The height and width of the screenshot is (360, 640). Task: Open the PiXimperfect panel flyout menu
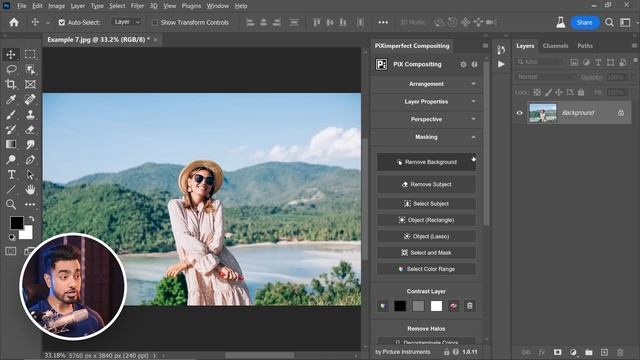[485, 46]
